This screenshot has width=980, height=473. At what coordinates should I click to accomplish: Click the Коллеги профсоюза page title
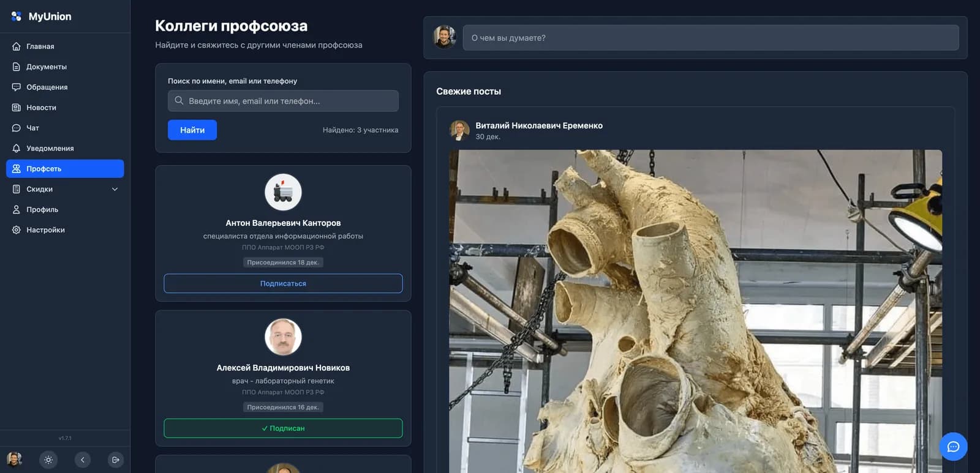click(232, 26)
